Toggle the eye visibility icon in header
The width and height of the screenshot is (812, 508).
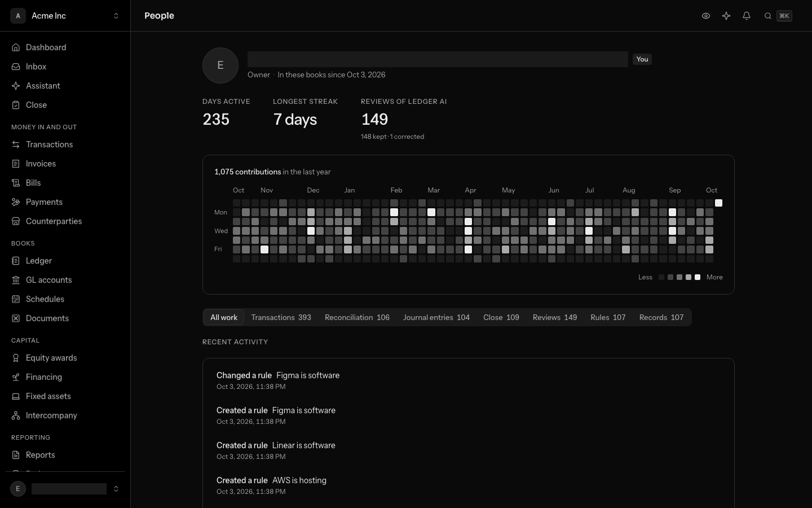(706, 16)
